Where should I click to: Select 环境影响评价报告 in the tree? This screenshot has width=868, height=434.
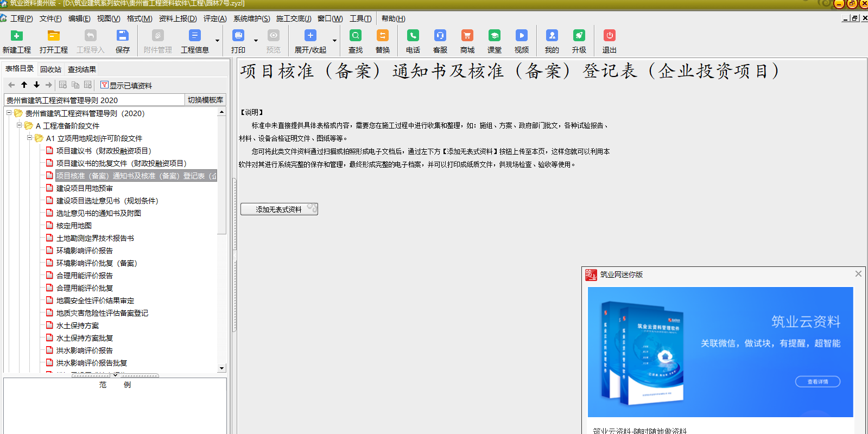tap(84, 251)
